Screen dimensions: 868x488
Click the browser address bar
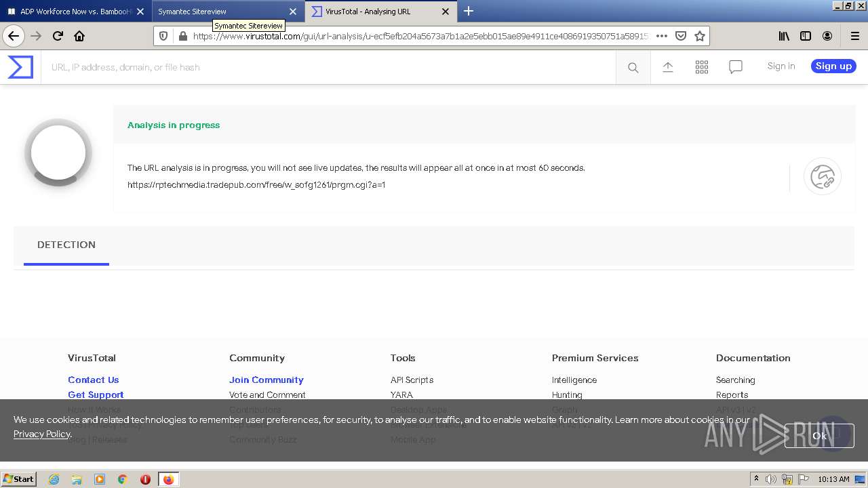[x=420, y=36]
